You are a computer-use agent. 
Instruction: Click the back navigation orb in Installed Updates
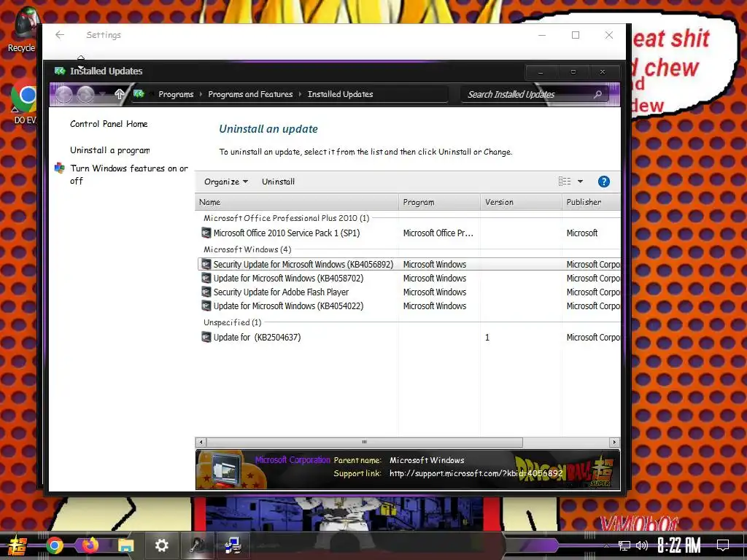pos(64,94)
